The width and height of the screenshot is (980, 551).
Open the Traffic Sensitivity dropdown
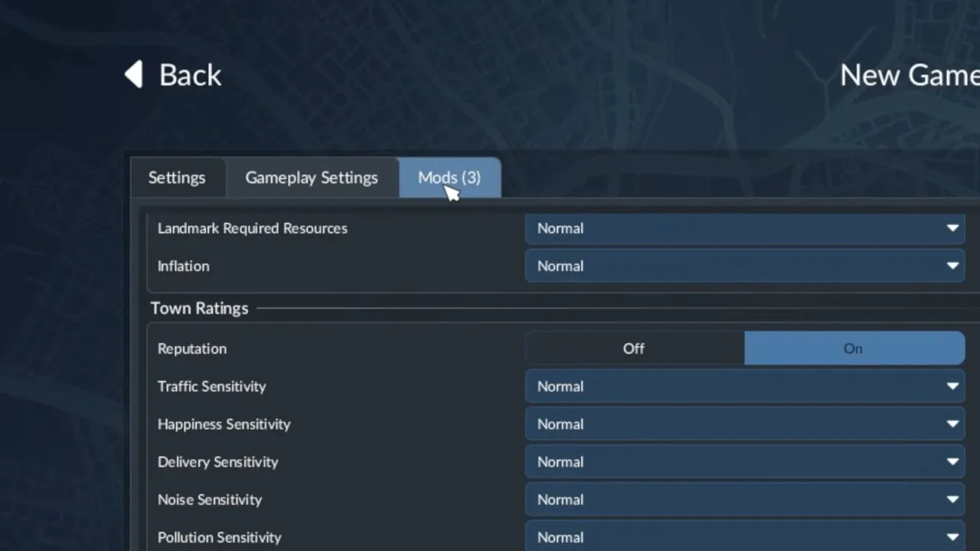click(745, 386)
